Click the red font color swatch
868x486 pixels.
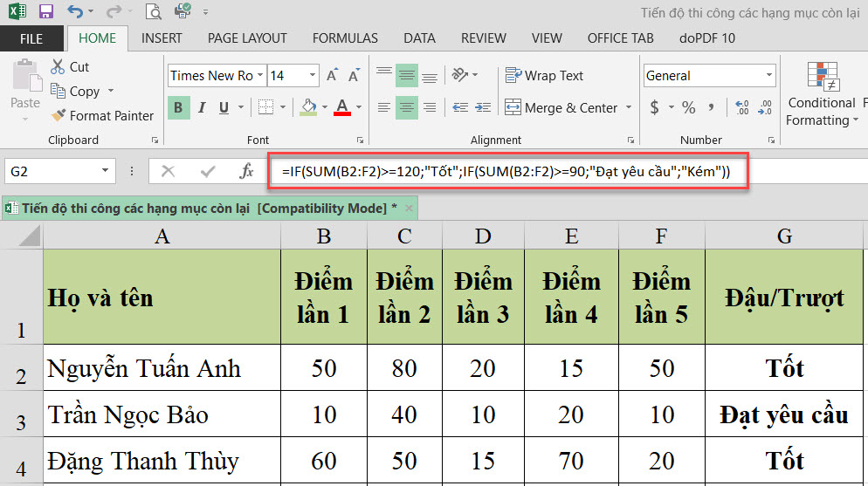click(x=341, y=108)
